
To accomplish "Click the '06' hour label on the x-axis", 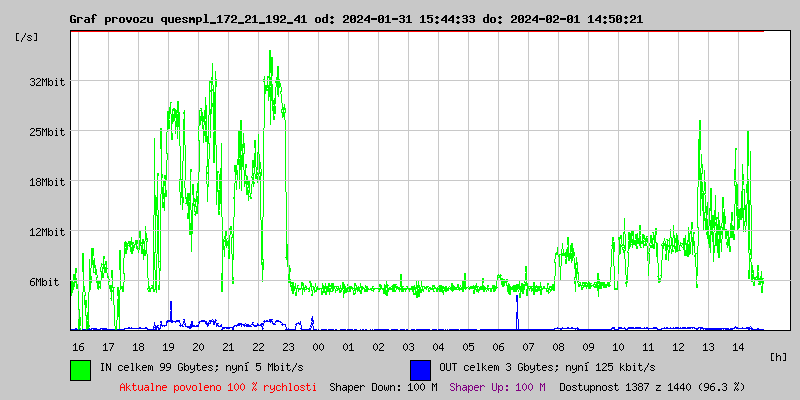I will point(498,347).
